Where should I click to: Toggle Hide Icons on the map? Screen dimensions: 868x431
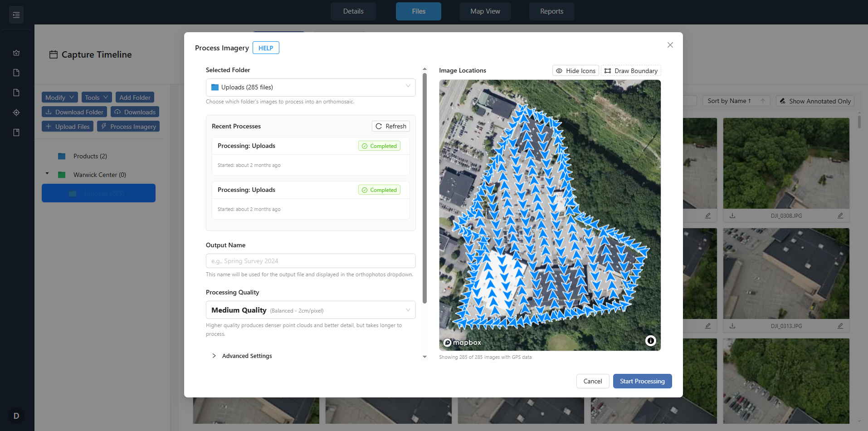(575, 71)
